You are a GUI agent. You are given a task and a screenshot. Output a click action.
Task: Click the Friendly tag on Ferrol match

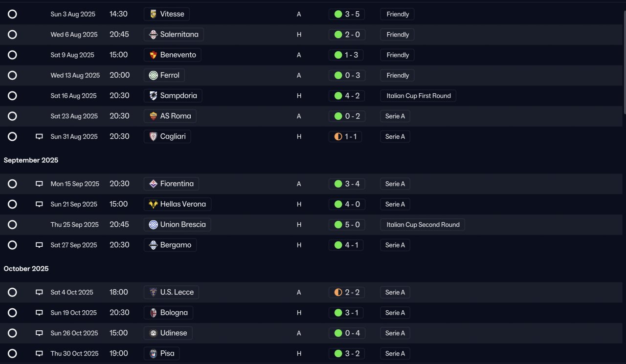coord(397,76)
